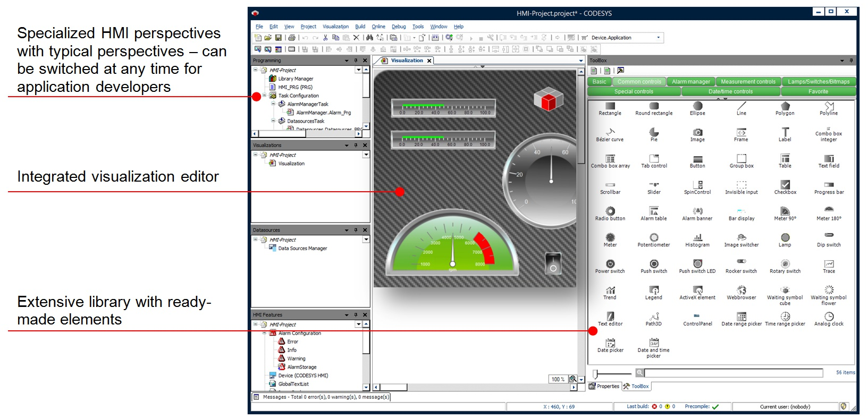Collapse the Alarm Configuration tree node
The height and width of the screenshot is (419, 868).
click(x=264, y=333)
